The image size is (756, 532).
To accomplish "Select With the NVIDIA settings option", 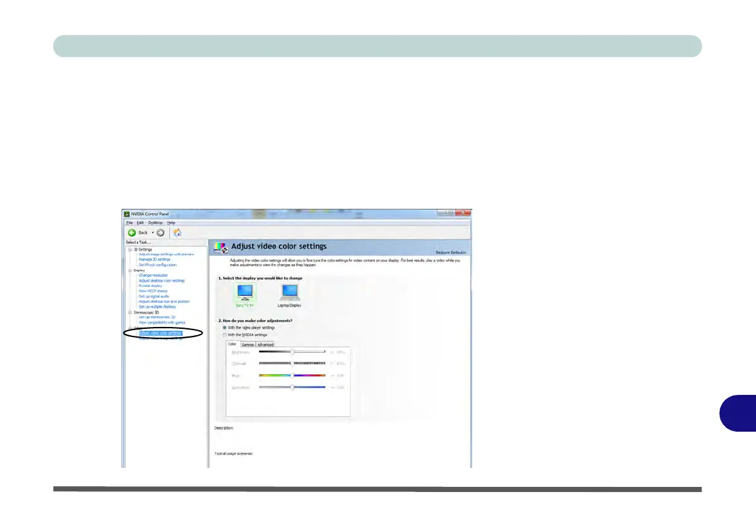I will click(245, 335).
